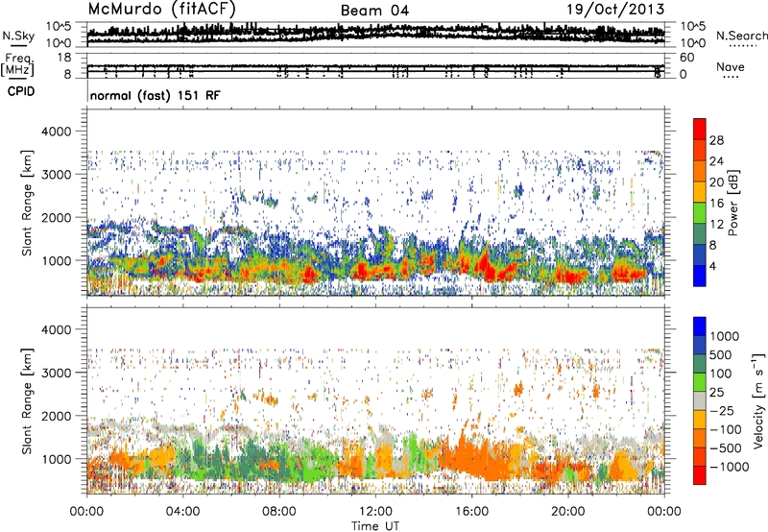Click the '16:00' time tick label
Screen dimensions: 768x532
pos(471,512)
